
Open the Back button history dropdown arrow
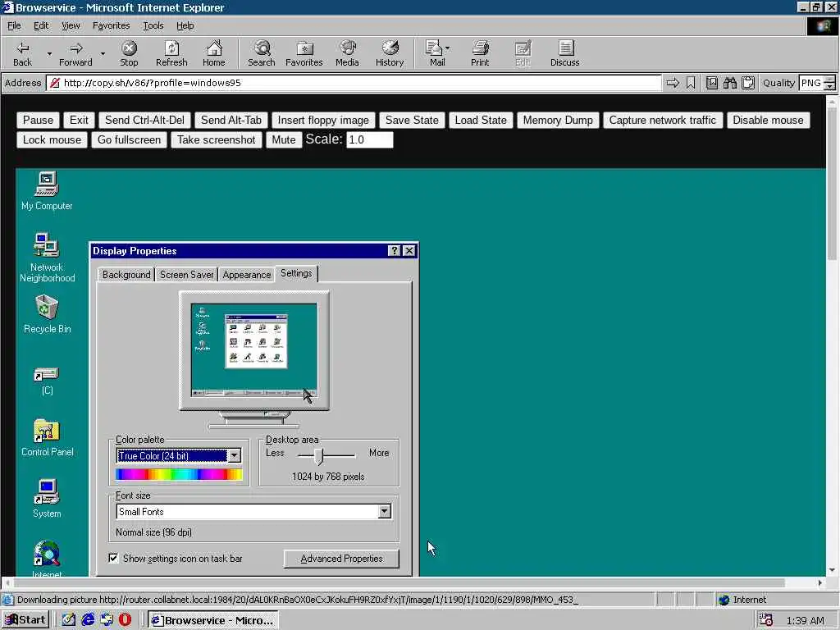[x=49, y=53]
